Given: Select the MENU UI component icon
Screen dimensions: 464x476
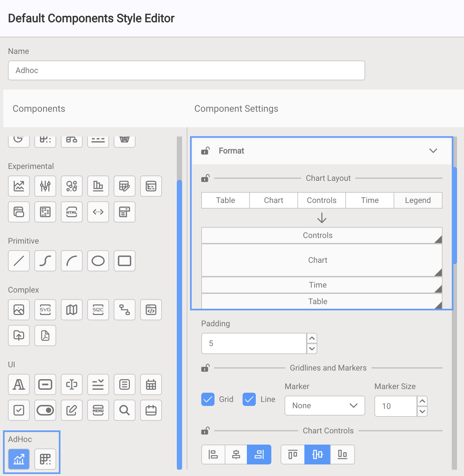Looking at the screenshot, I should coord(98,410).
